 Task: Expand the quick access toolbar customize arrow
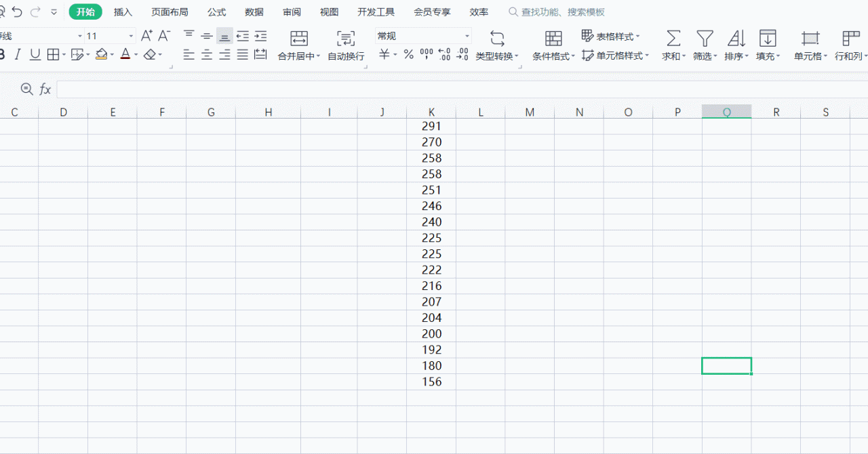54,12
